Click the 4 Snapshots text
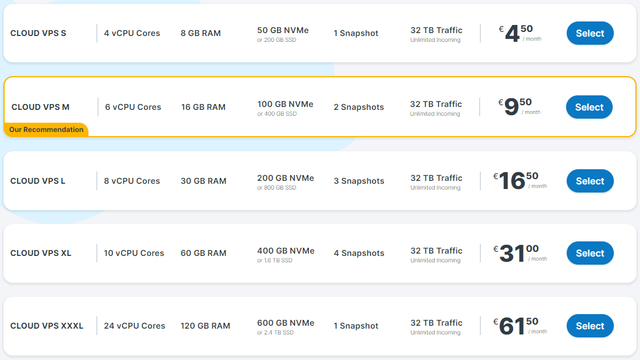640x360 pixels. pyautogui.click(x=359, y=253)
